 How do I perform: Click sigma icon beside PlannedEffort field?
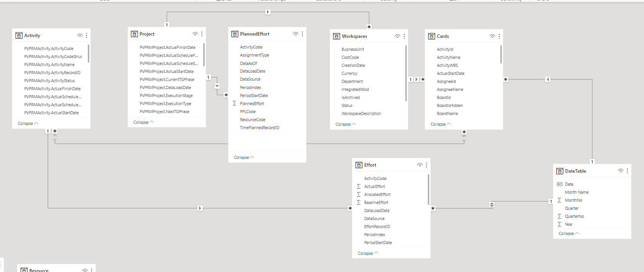pos(234,104)
